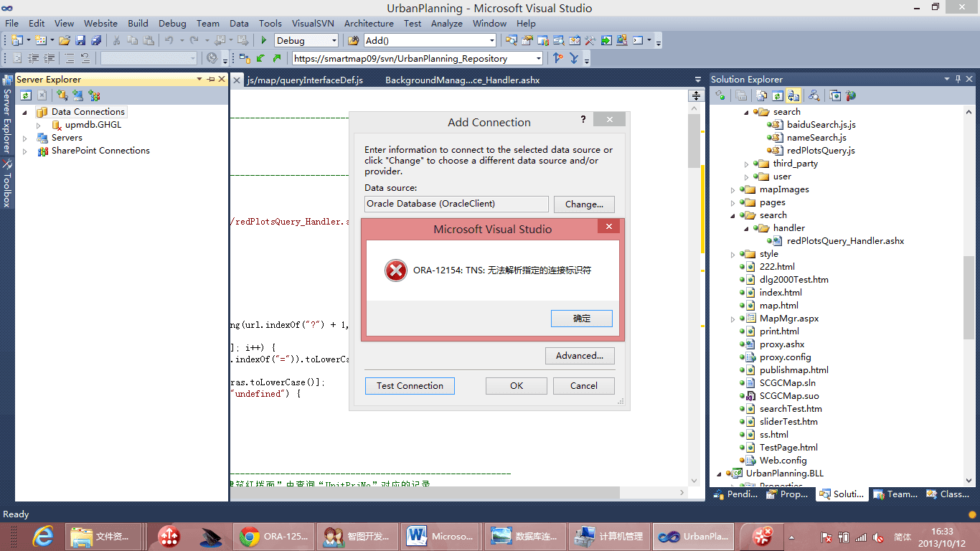
Task: Click Connect to Server icon in Server Explorer
Action: point(77,95)
